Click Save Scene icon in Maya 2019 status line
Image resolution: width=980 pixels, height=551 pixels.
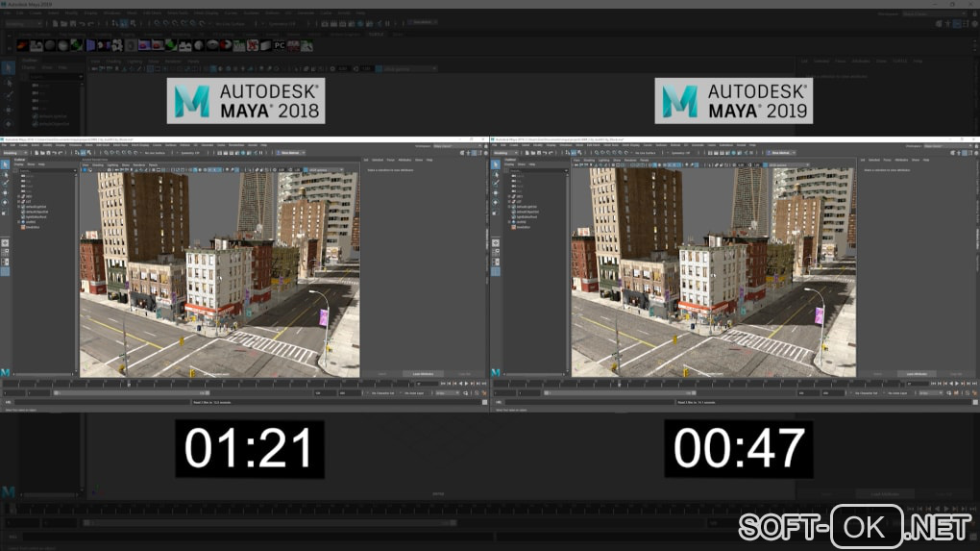point(539,153)
